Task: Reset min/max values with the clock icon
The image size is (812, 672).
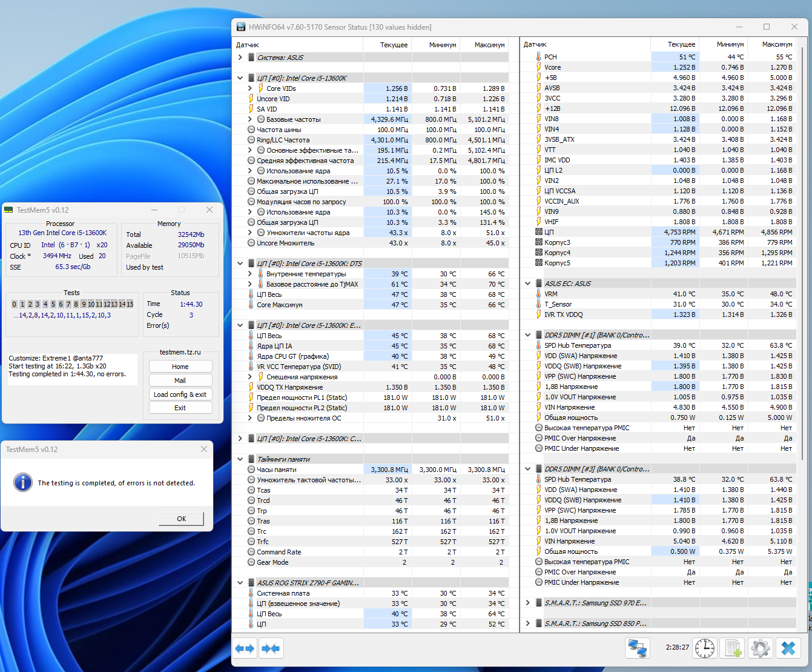Action: tap(705, 648)
